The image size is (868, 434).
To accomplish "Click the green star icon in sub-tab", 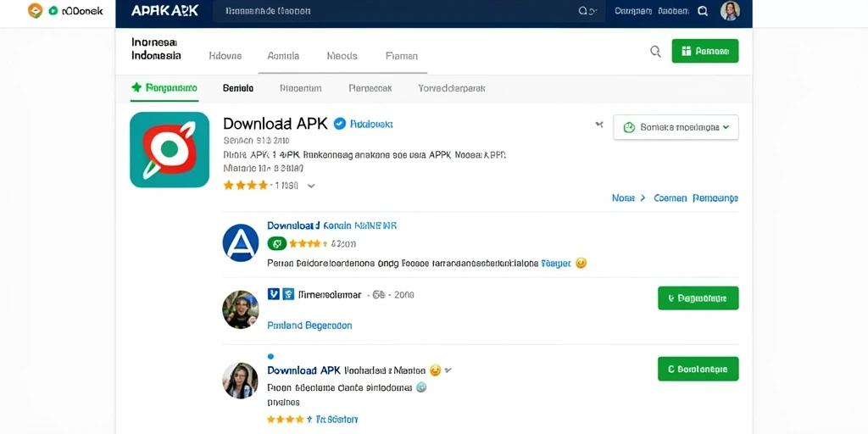I will pyautogui.click(x=136, y=87).
